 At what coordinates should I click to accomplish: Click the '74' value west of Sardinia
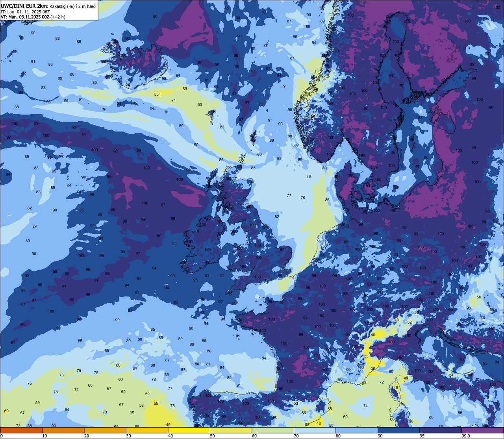click(x=365, y=406)
